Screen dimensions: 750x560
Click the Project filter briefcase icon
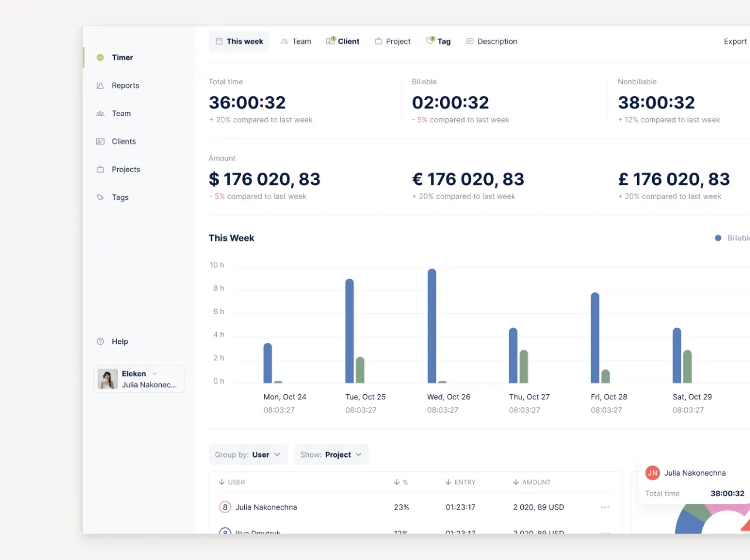click(x=379, y=41)
